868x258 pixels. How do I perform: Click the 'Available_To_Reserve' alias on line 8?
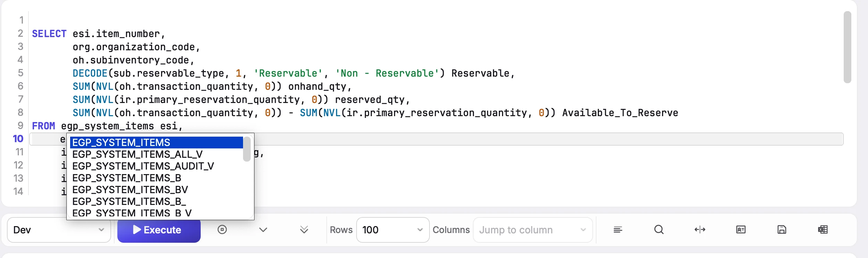620,113
